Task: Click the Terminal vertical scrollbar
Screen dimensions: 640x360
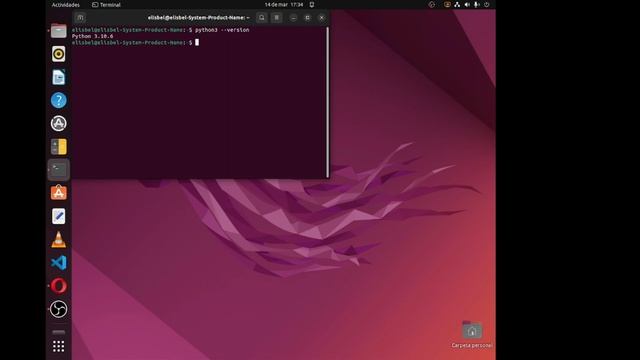Action: pyautogui.click(x=327, y=102)
